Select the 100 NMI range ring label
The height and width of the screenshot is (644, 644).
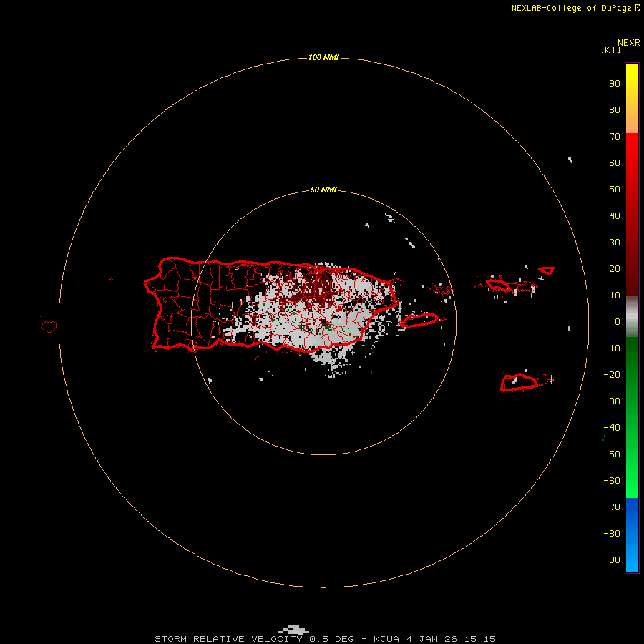(323, 57)
